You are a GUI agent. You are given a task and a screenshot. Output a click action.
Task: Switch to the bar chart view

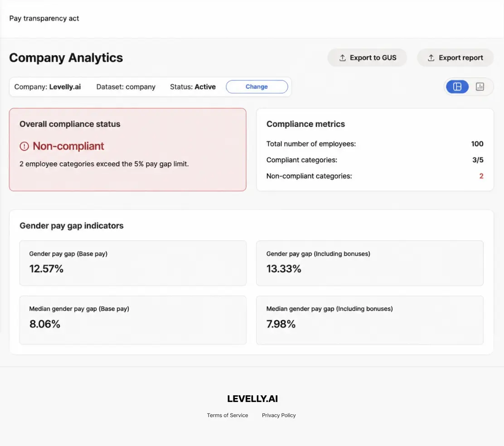[x=480, y=87]
